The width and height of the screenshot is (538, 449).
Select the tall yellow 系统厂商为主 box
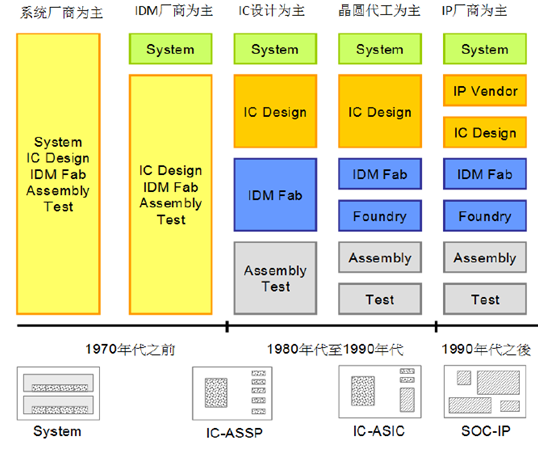[x=58, y=174]
